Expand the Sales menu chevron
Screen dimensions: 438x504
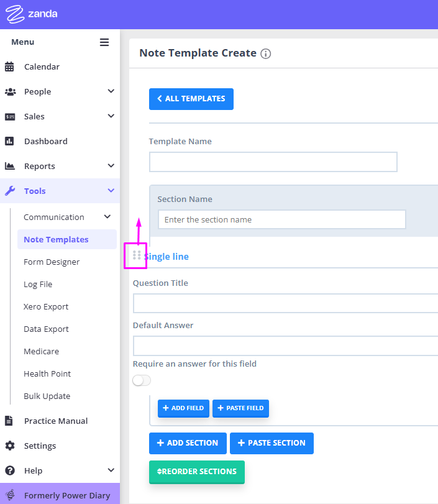click(111, 117)
